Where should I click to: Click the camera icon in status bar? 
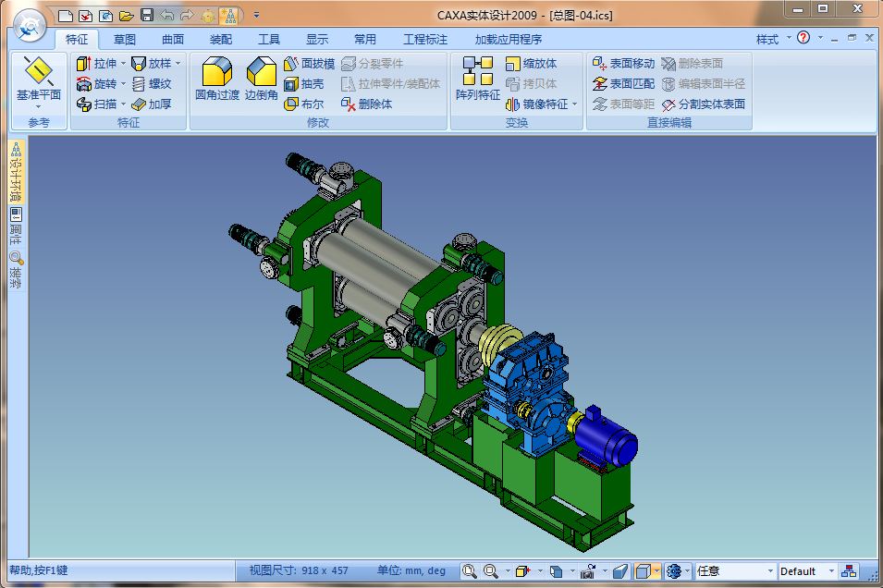pyautogui.click(x=588, y=571)
